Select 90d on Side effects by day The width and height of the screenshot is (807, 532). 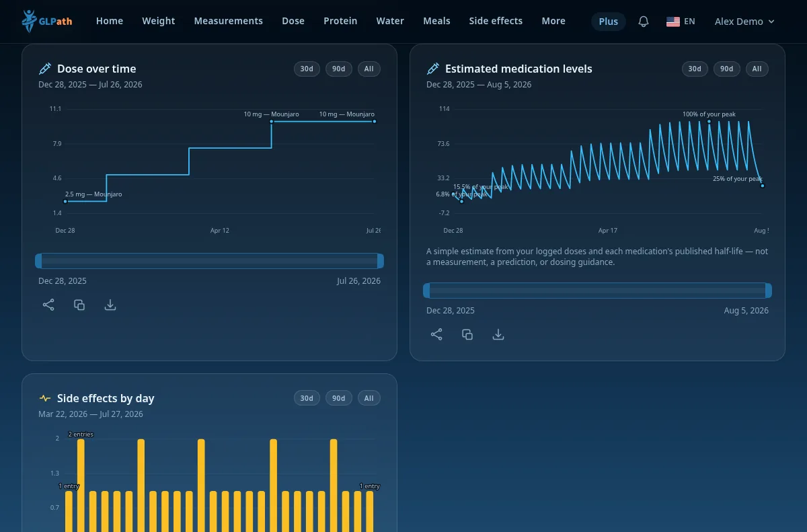338,398
